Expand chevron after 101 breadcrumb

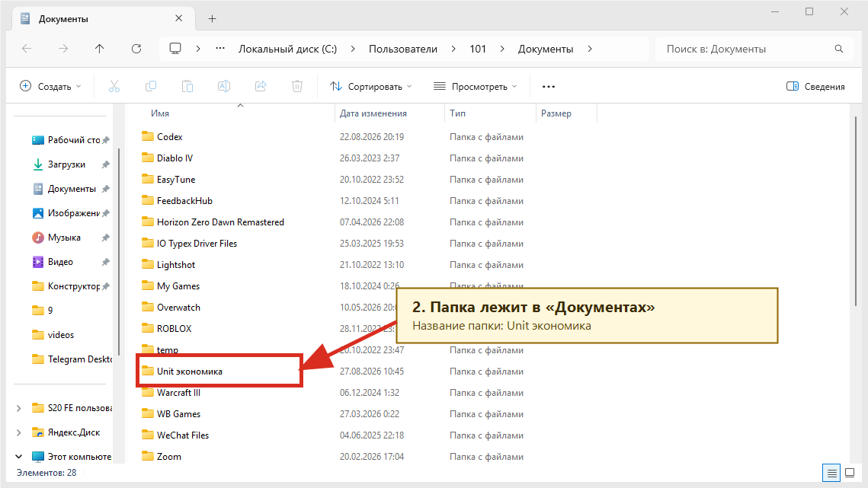tap(502, 49)
